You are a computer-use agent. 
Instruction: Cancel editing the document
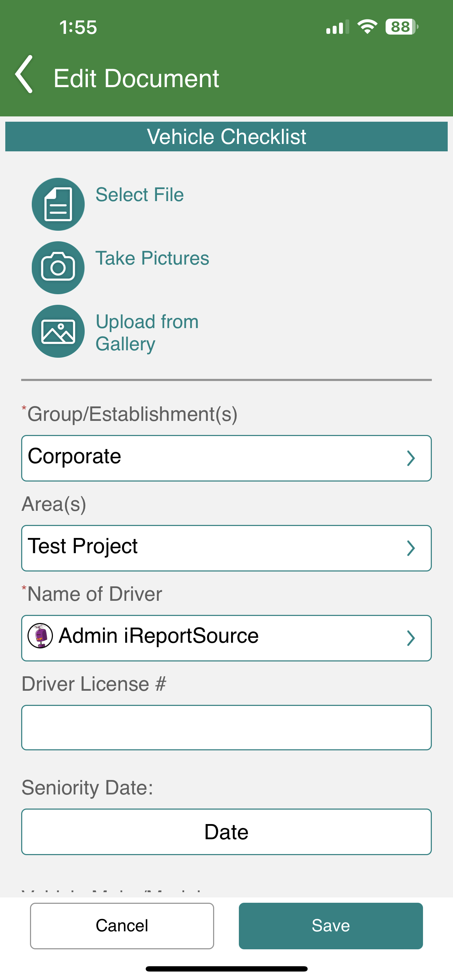(x=122, y=926)
